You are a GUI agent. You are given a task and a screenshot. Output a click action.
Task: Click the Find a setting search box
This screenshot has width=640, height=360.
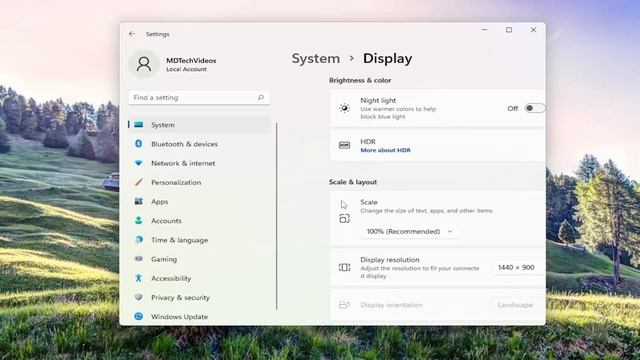click(199, 98)
